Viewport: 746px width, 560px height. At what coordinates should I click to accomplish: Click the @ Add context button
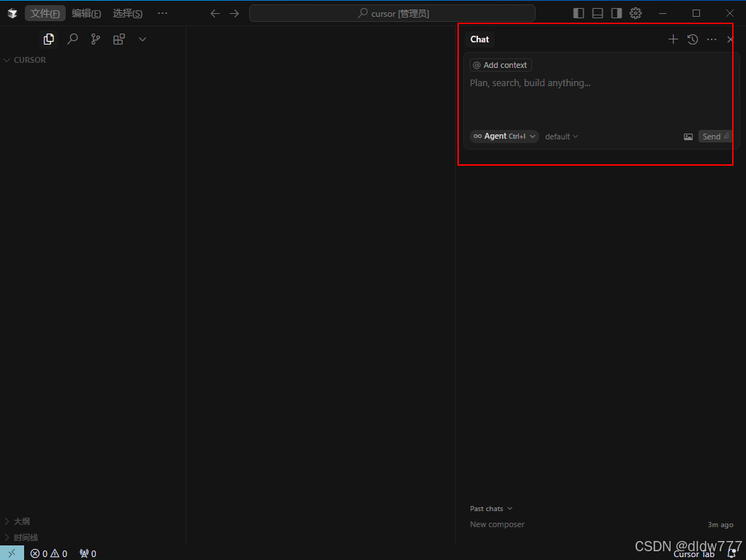[500, 65]
